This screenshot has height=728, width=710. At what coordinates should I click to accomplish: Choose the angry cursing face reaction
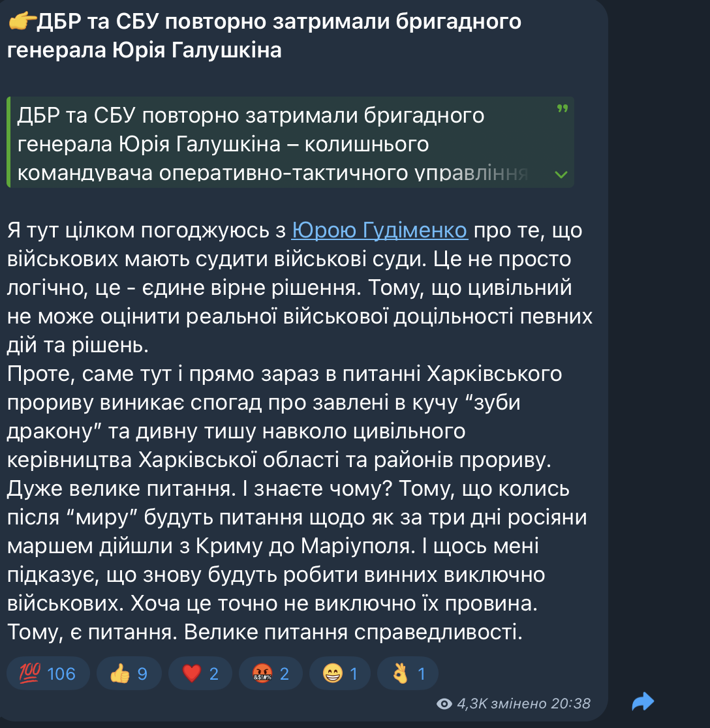pos(271,673)
